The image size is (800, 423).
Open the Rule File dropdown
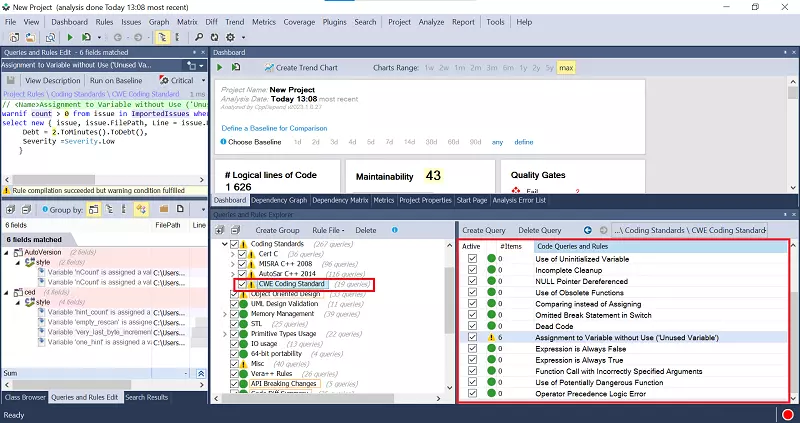click(328, 230)
